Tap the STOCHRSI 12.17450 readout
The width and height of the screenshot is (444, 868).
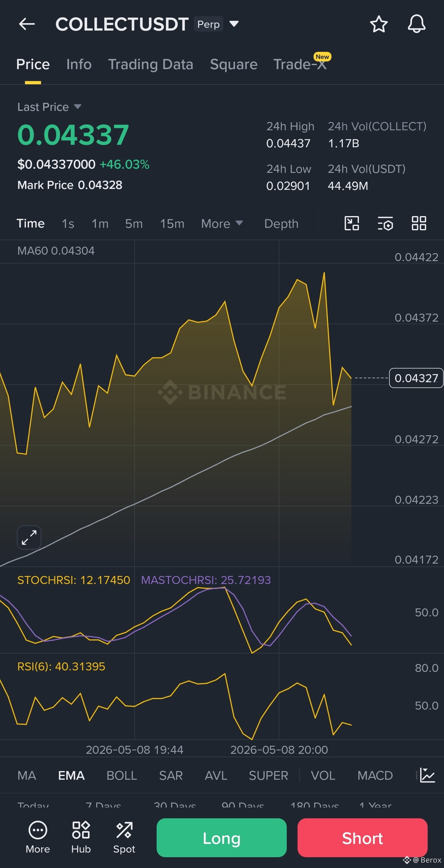tap(74, 580)
